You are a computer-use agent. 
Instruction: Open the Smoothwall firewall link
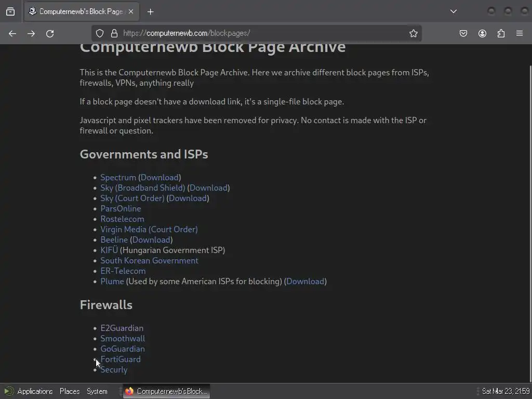click(x=123, y=339)
